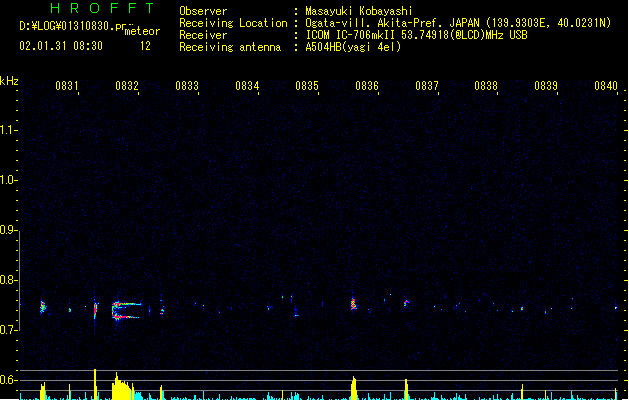Click the bright meteor echo before 0836

coord(353,304)
